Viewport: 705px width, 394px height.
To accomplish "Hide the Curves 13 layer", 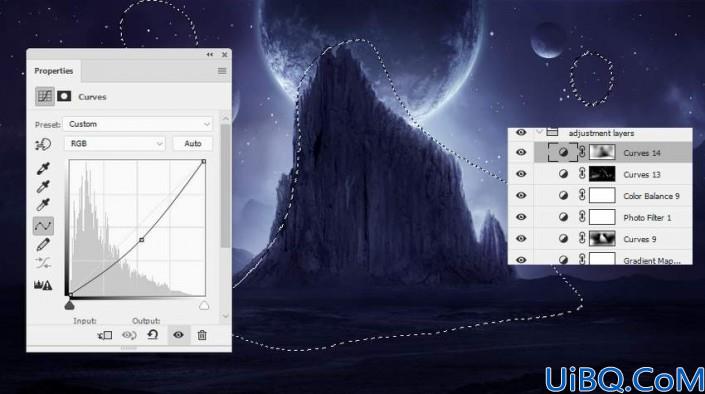I will tap(521, 174).
